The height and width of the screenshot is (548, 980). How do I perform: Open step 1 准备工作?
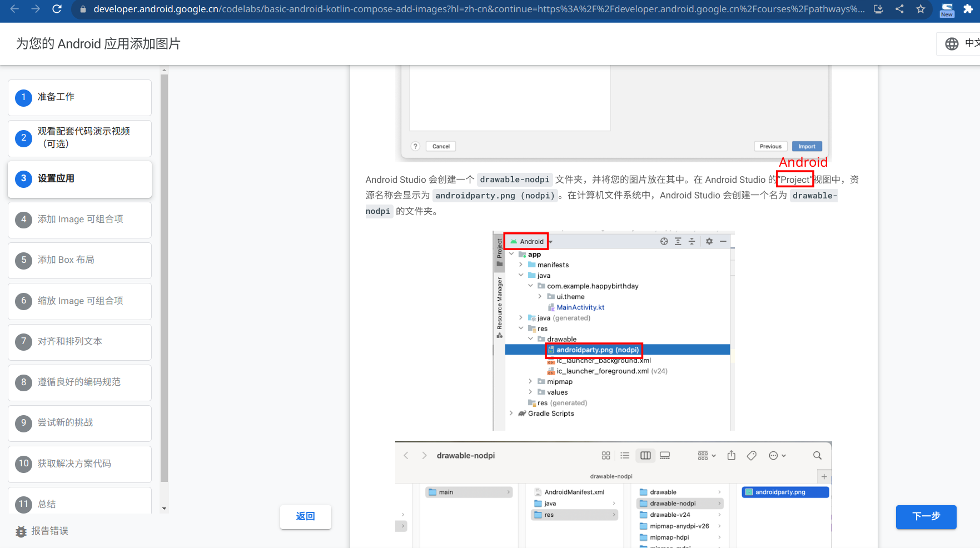click(x=79, y=97)
